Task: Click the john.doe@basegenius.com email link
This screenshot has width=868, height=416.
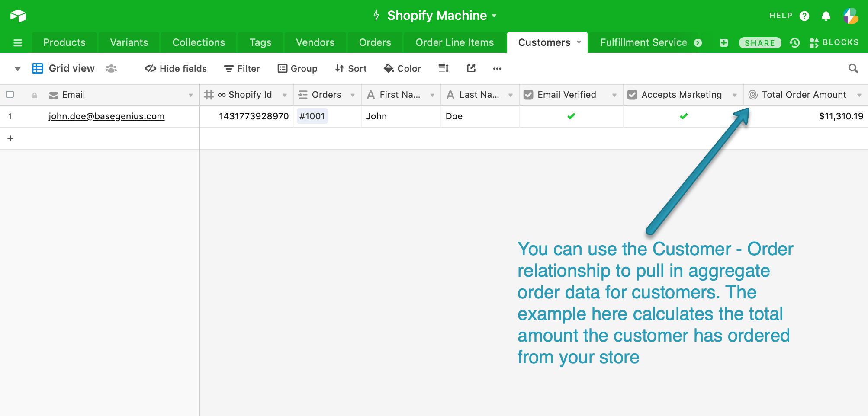Action: [106, 116]
